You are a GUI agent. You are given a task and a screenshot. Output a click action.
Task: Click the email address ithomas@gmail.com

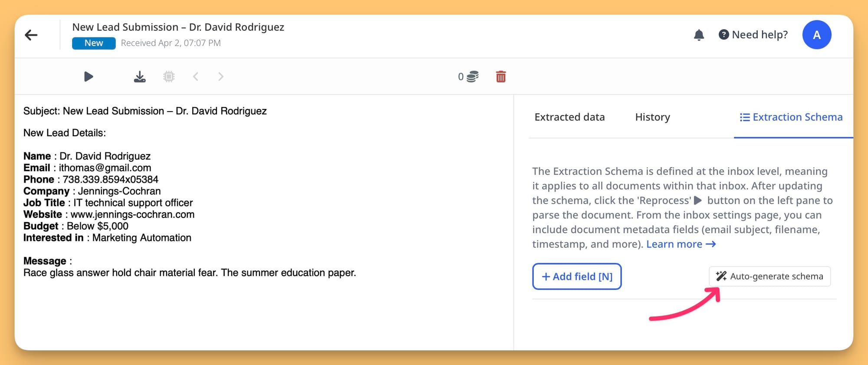(105, 168)
